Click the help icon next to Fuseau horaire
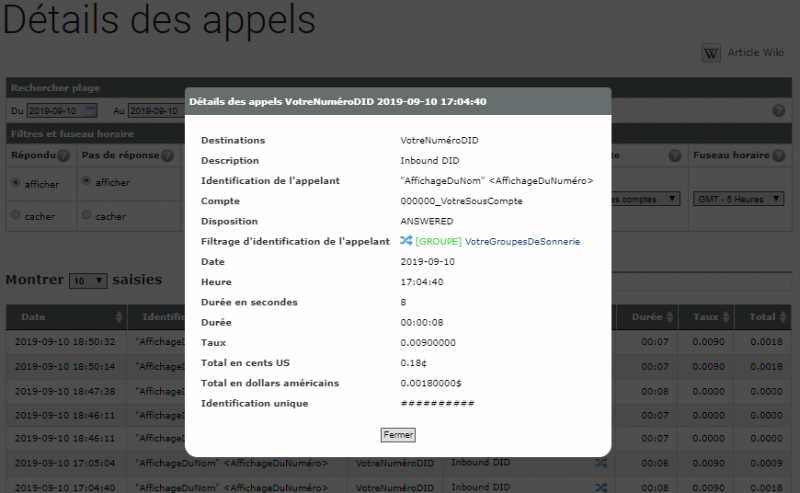This screenshot has height=493, width=800. click(x=779, y=156)
